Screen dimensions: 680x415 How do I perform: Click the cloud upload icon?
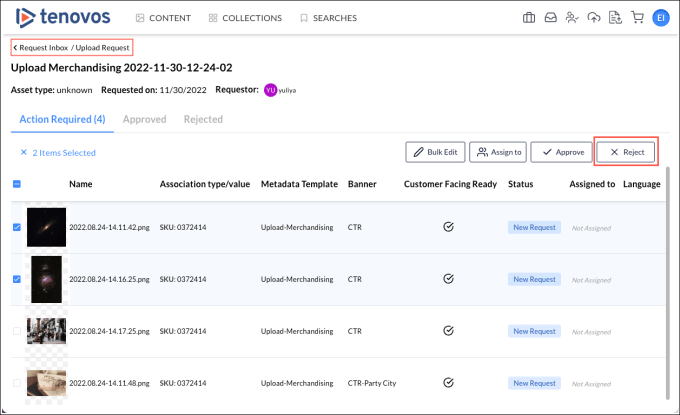click(594, 18)
